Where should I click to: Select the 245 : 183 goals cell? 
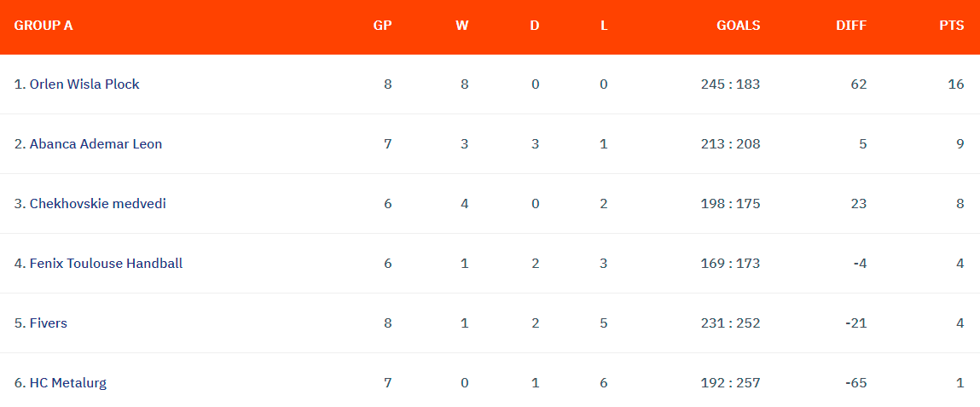[x=731, y=84]
